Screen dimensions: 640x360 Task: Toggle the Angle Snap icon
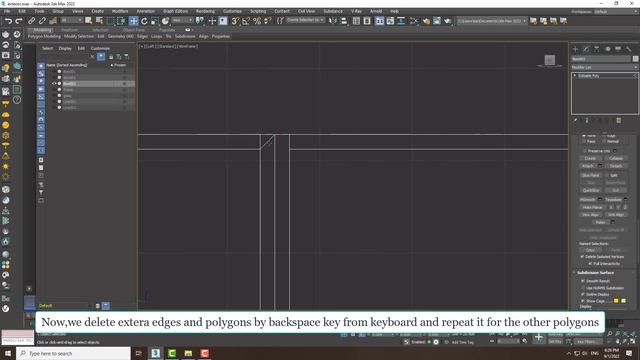pyautogui.click(x=246, y=20)
